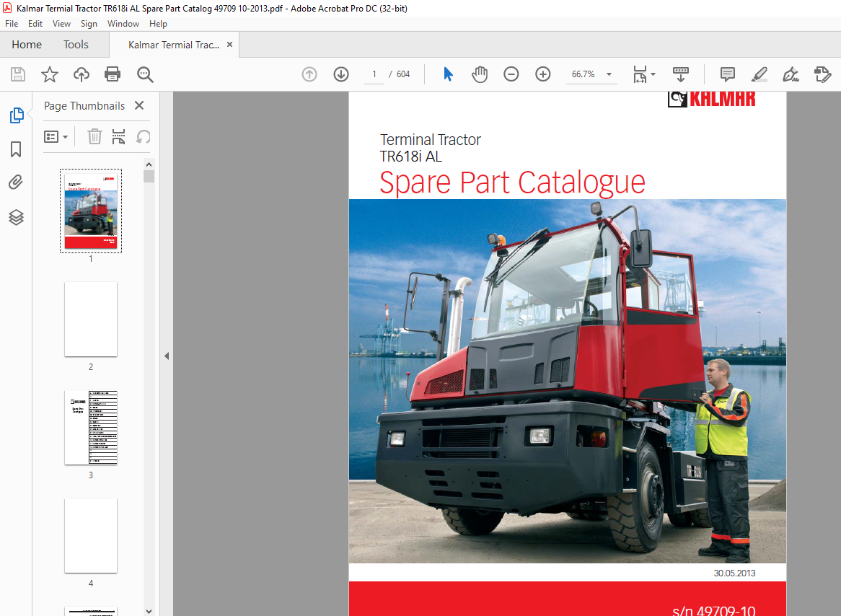Click the 'Spare Part Catalogue' heading
841x616 pixels.
[512, 182]
